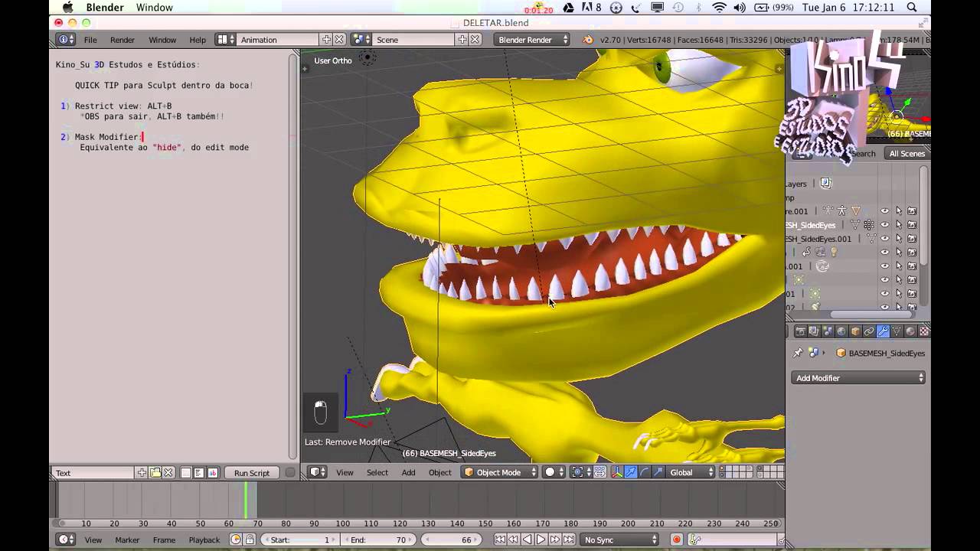Image resolution: width=980 pixels, height=551 pixels.
Task: Open the Spotlight search magnifier in menu bar
Action: pyautogui.click(x=912, y=8)
